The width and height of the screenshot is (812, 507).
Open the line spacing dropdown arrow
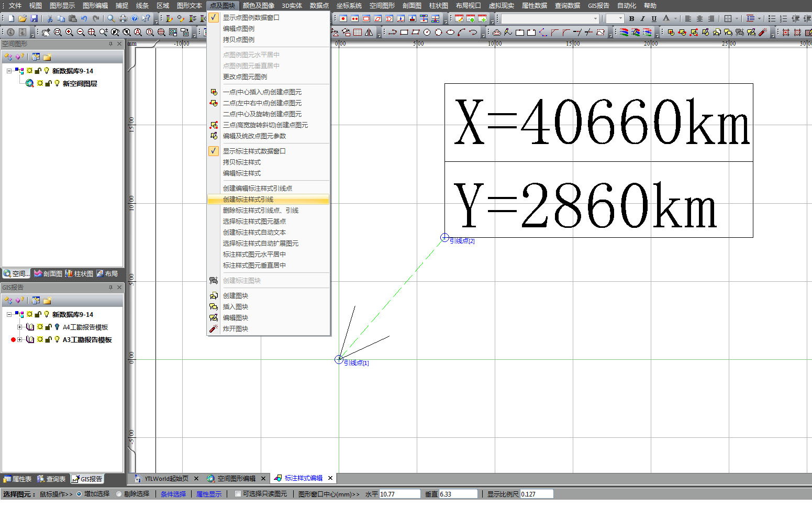[x=760, y=18]
